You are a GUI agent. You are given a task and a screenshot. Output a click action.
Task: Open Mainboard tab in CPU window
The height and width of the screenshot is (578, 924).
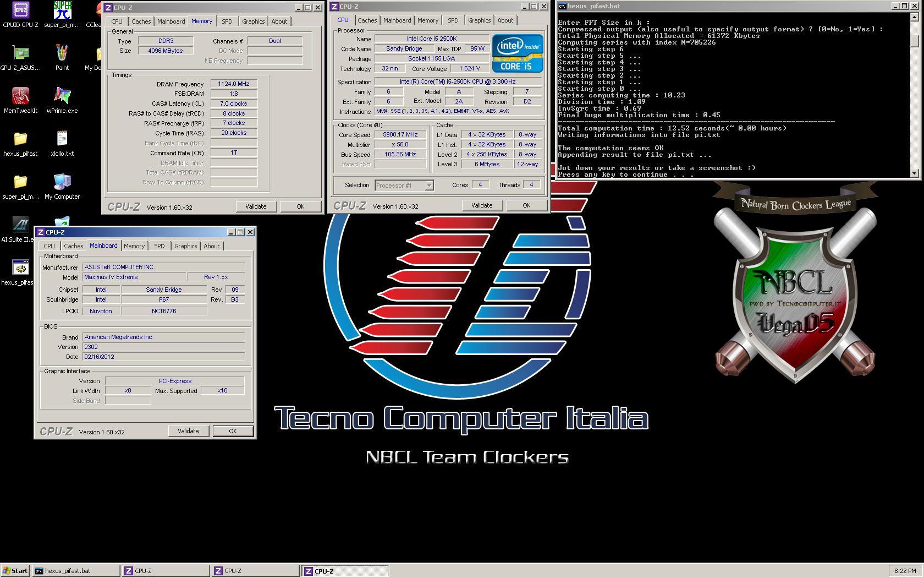point(397,20)
